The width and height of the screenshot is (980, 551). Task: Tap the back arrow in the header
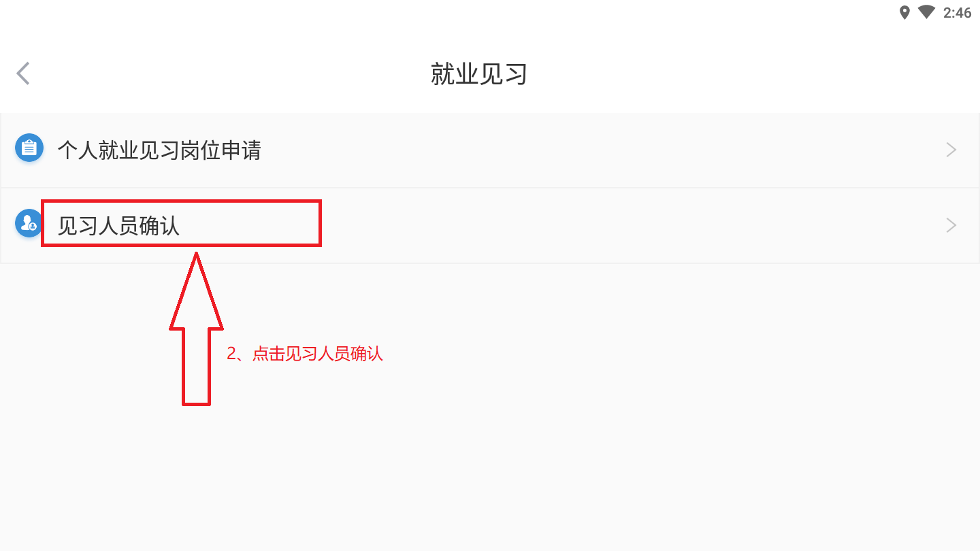24,73
